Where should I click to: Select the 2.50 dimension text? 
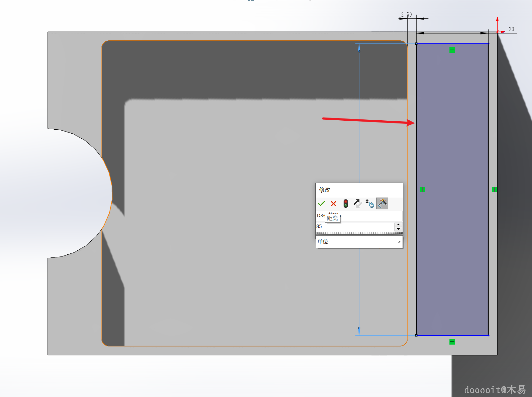click(x=406, y=15)
